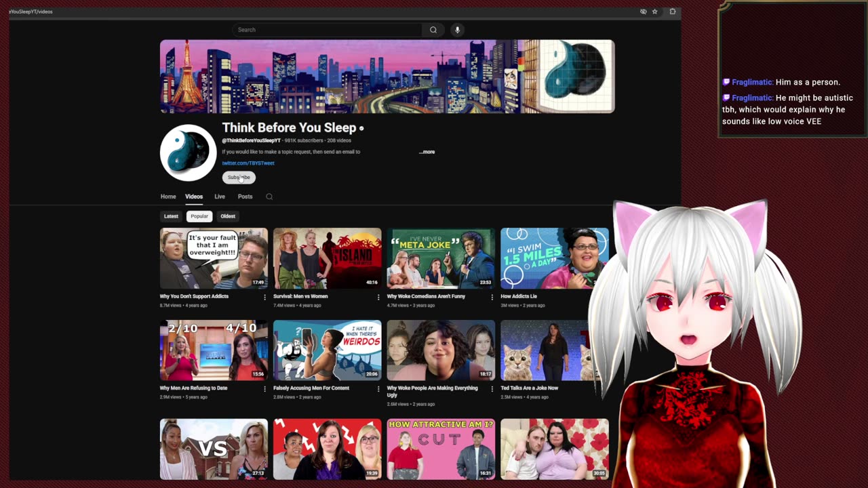The height and width of the screenshot is (488, 868).
Task: Play the VS two women houses thumbnail
Action: point(214,449)
